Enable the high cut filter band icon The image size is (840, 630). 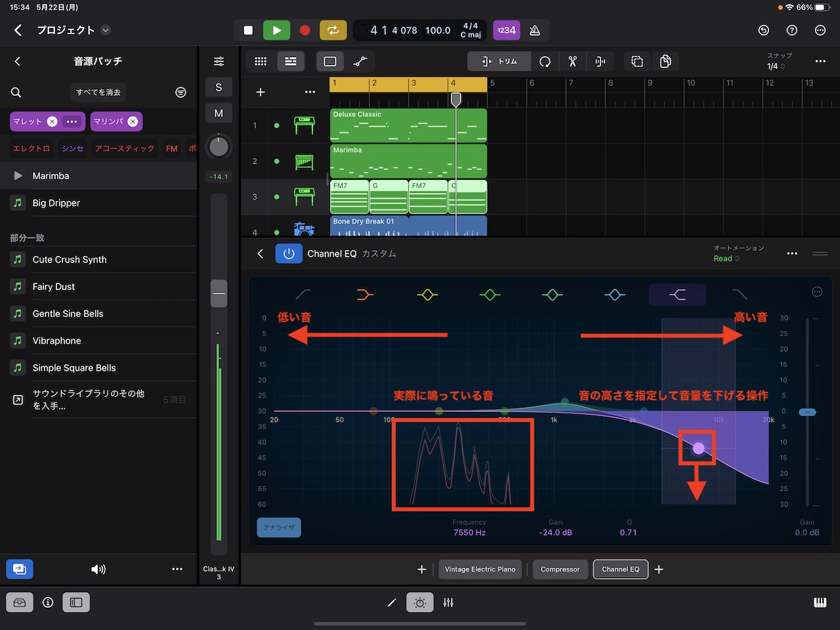740,295
